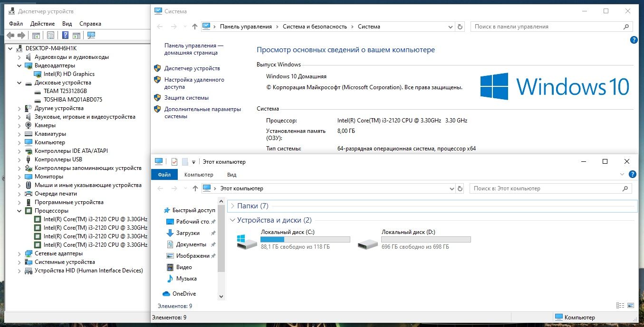
Task: Open OneDrive in navigation pane
Action: pyautogui.click(x=184, y=294)
